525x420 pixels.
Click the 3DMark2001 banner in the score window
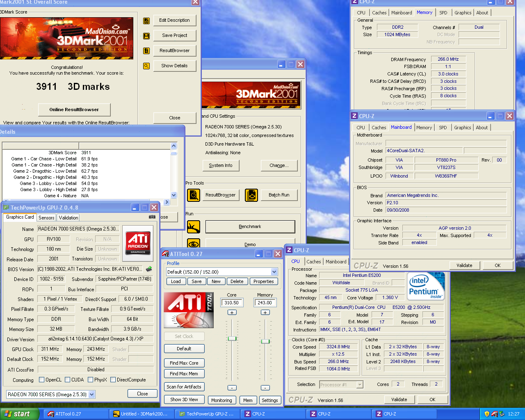coord(67,39)
